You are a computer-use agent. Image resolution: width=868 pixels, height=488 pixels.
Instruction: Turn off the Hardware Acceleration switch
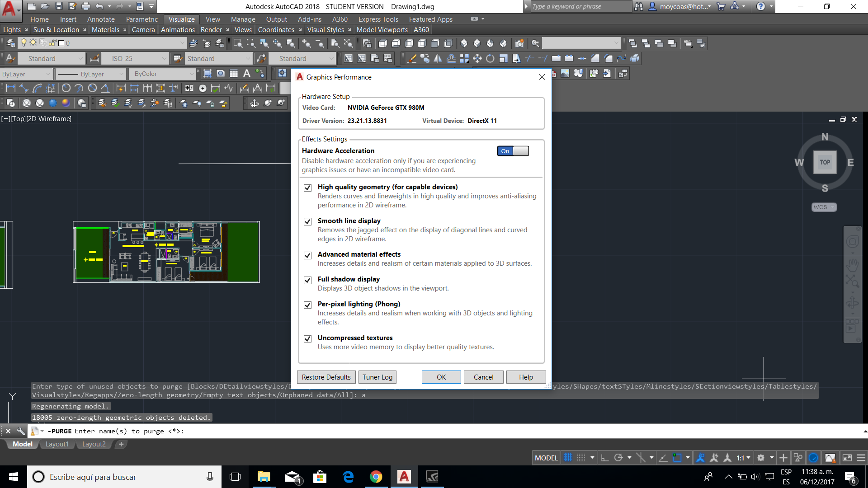513,151
